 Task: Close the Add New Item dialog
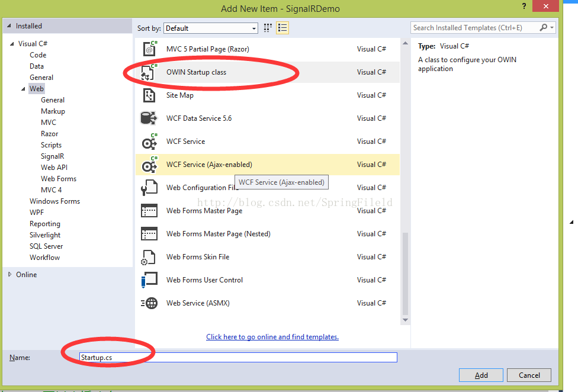546,6
